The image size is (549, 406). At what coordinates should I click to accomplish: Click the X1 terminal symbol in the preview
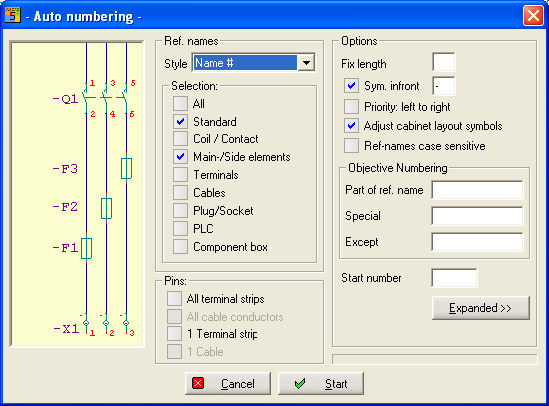[x=106, y=324]
